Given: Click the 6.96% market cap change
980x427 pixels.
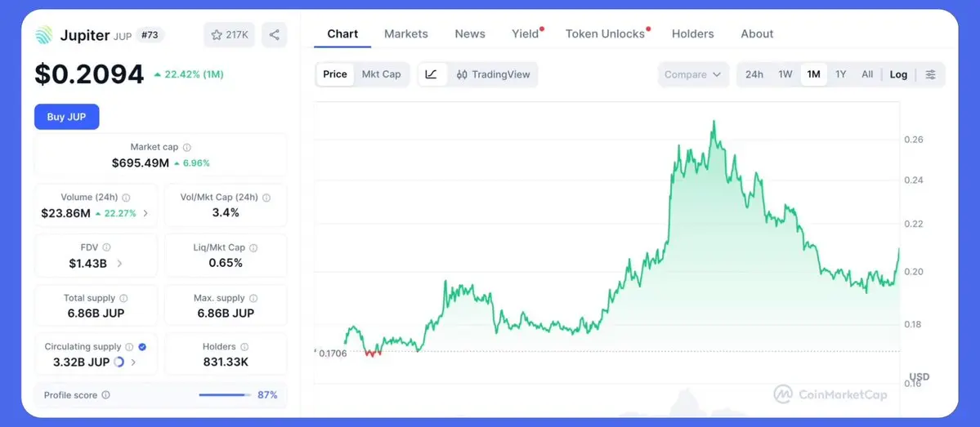Looking at the screenshot, I should tap(192, 163).
